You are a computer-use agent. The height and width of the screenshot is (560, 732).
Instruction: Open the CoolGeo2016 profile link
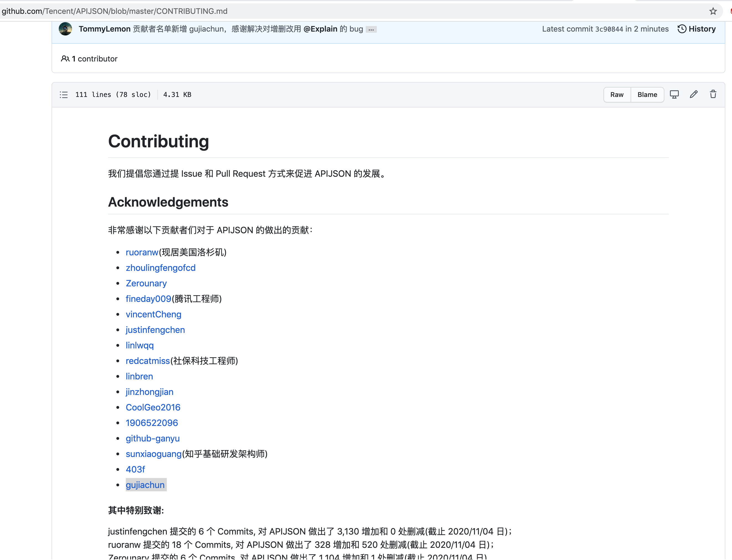(153, 407)
